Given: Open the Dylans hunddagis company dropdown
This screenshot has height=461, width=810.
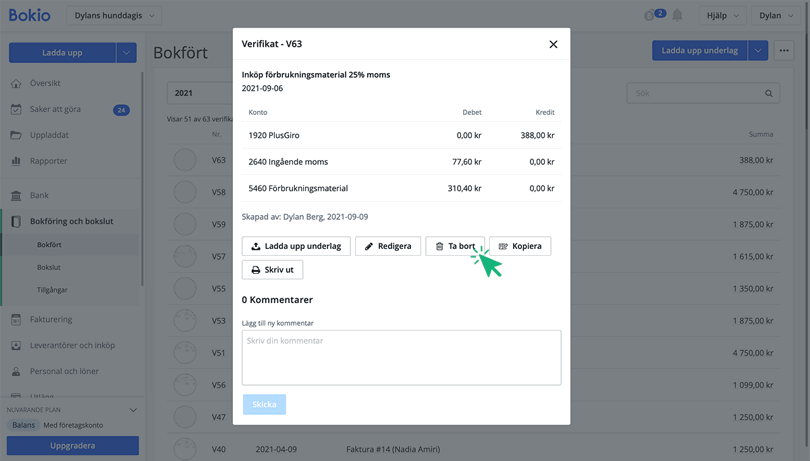Looking at the screenshot, I should click(117, 16).
